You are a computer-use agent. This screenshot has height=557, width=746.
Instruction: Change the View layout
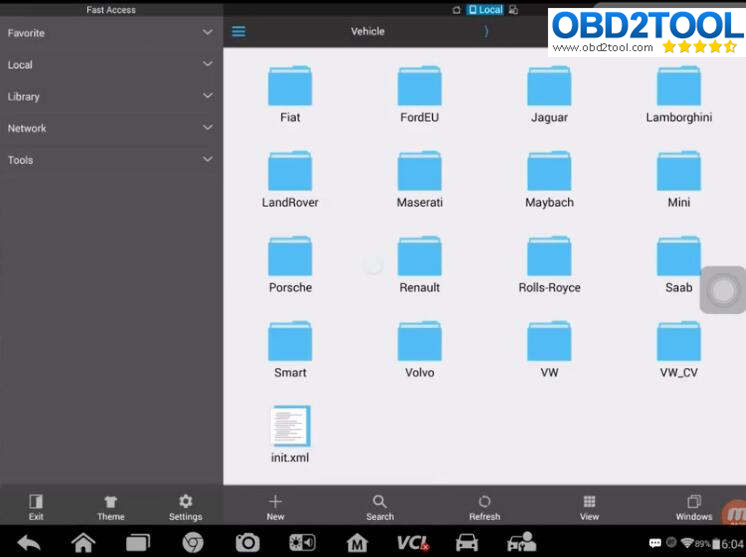click(589, 507)
